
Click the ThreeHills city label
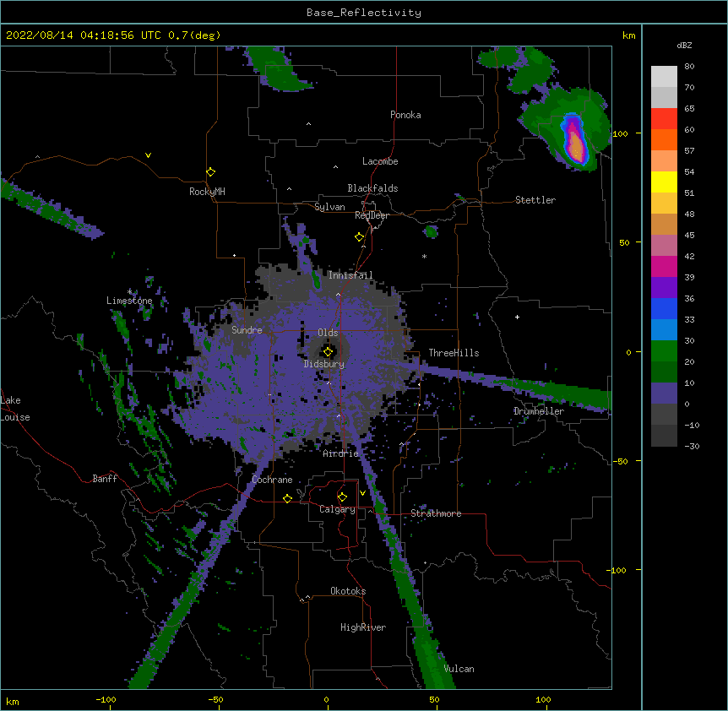(454, 353)
